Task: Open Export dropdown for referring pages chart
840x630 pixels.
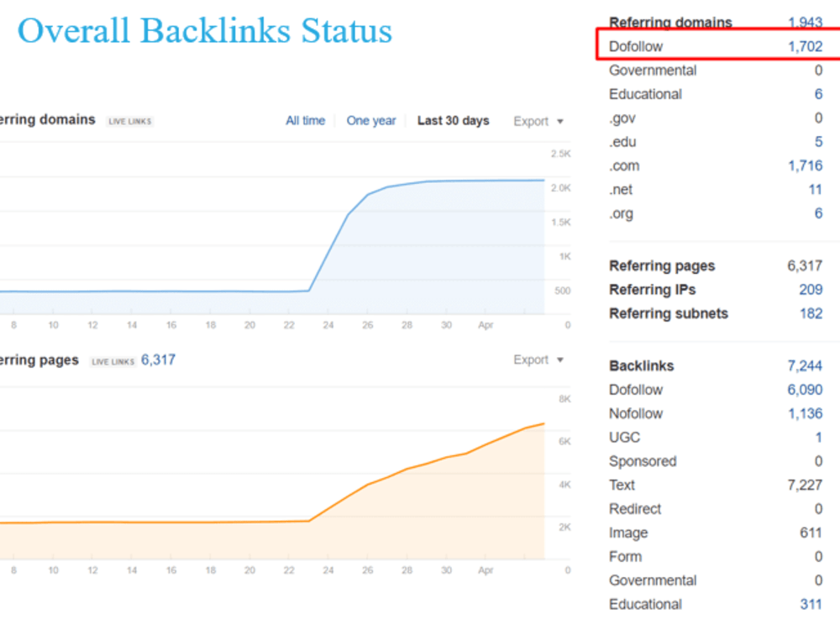Action: point(538,360)
